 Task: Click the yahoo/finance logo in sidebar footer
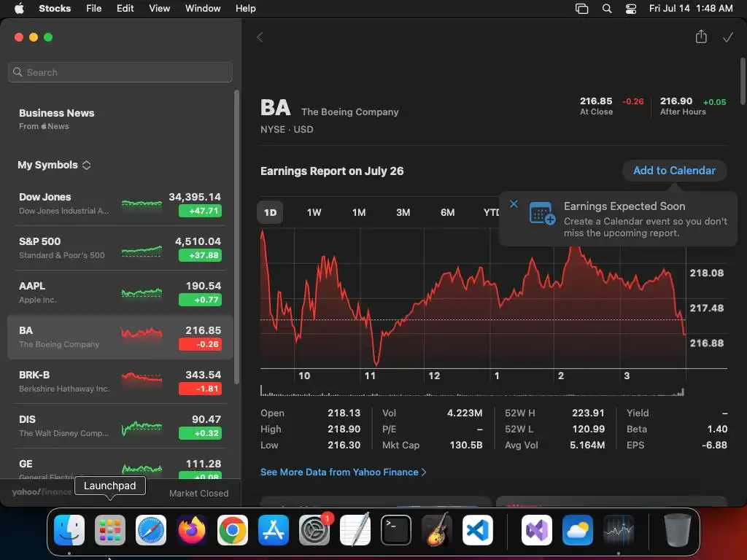(42, 492)
